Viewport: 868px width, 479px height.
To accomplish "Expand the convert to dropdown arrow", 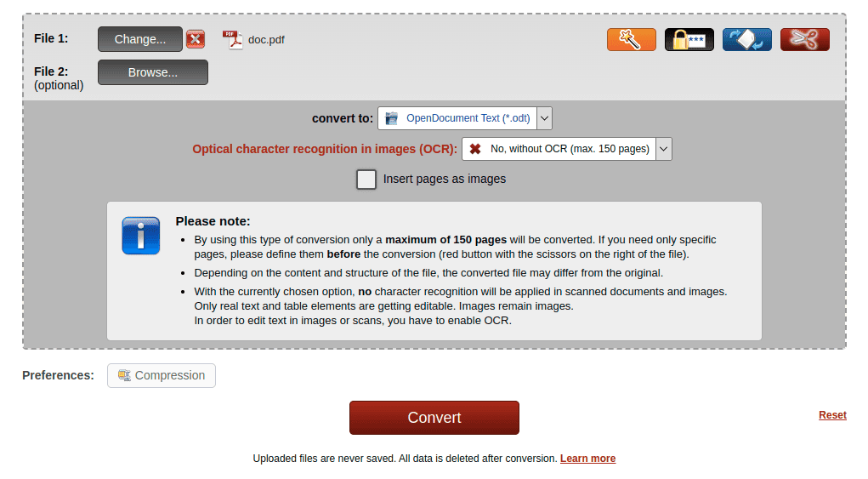I will (x=545, y=118).
